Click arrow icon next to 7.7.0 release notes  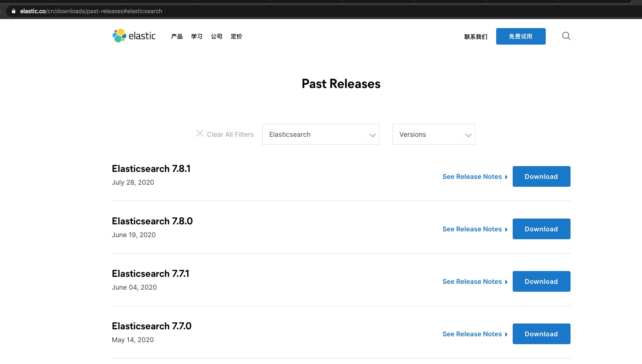506,334
